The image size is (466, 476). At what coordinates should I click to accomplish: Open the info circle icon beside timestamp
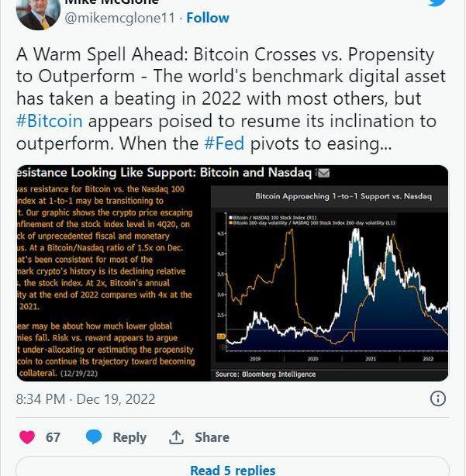point(438,399)
